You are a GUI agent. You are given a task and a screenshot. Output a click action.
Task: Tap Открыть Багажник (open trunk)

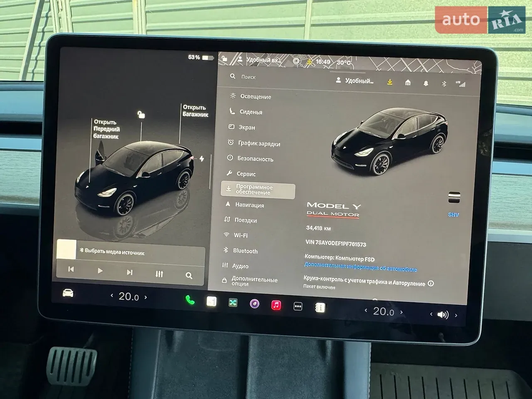[x=195, y=111]
